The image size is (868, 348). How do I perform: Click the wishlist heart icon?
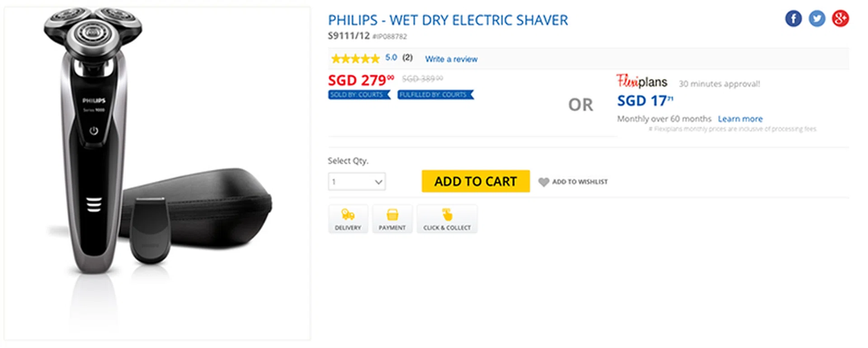[543, 182]
